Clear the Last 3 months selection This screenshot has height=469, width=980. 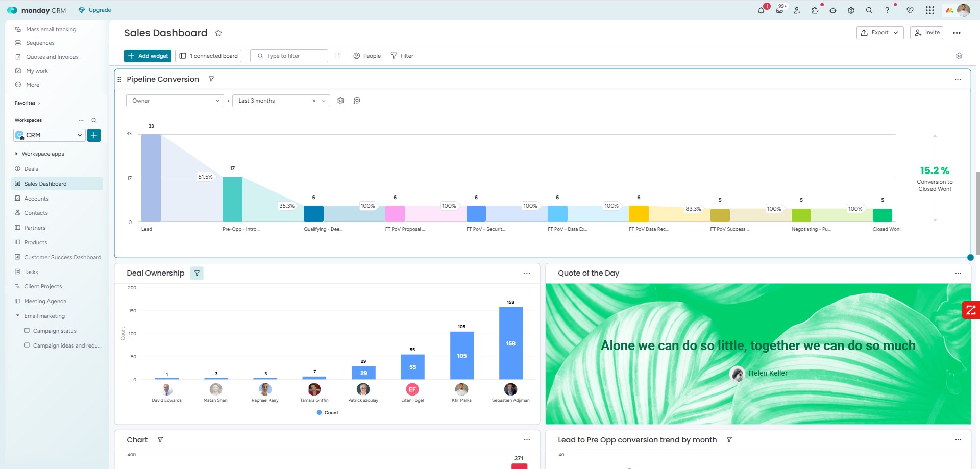pos(314,101)
